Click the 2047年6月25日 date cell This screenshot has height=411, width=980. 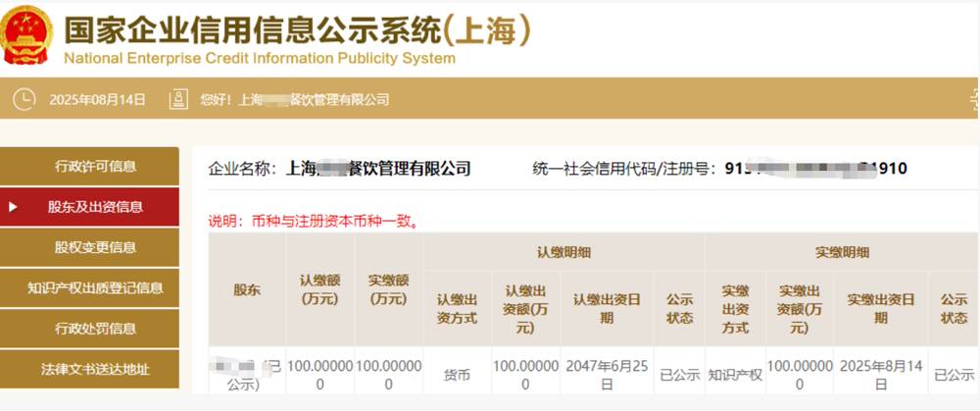tap(607, 376)
